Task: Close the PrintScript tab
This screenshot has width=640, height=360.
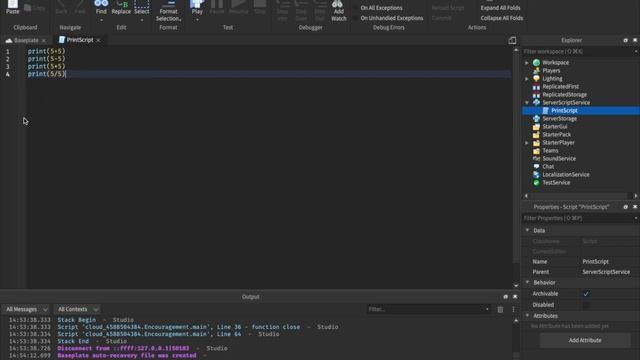Action: click(x=98, y=40)
